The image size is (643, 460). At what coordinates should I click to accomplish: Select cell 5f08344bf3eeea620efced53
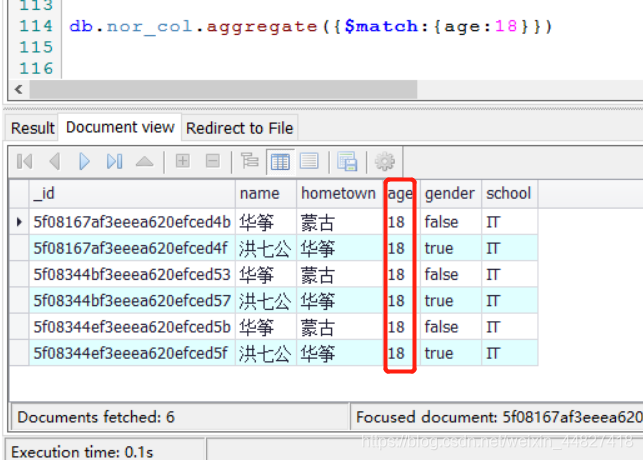point(132,274)
